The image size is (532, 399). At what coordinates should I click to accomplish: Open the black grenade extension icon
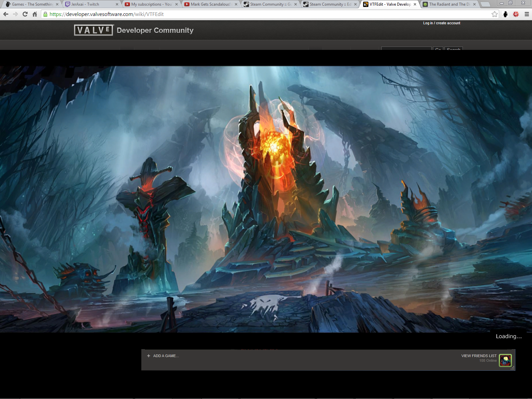point(505,14)
